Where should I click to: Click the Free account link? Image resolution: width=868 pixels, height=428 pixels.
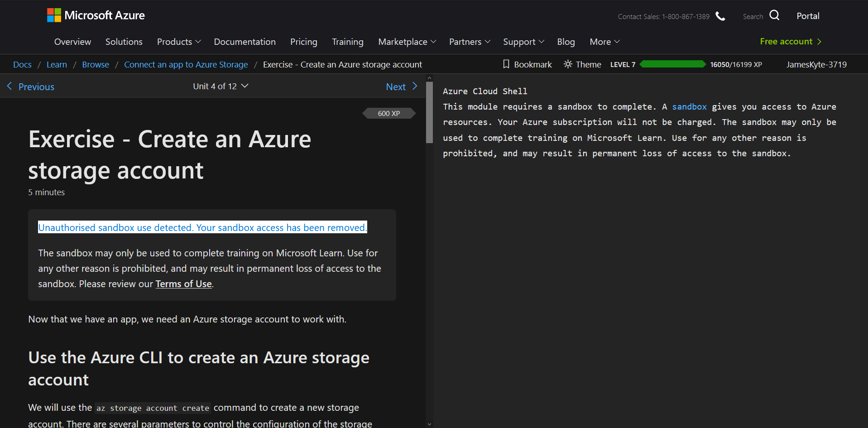click(x=786, y=41)
